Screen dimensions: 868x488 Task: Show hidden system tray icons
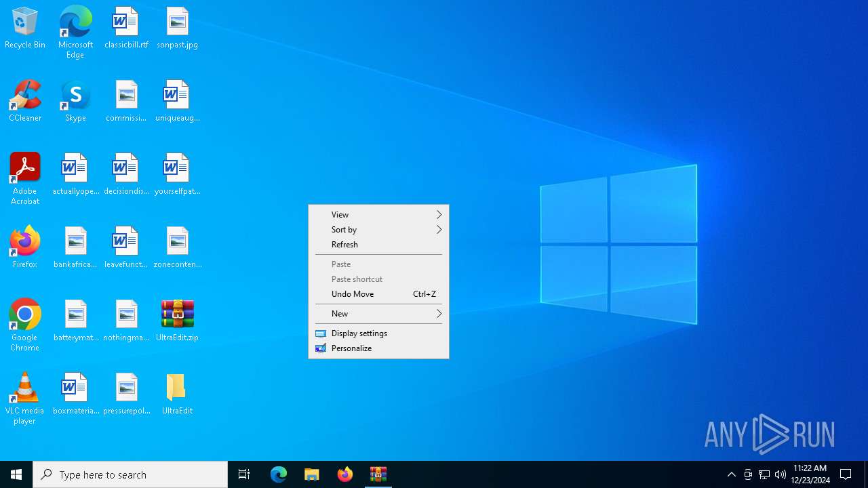coord(731,474)
